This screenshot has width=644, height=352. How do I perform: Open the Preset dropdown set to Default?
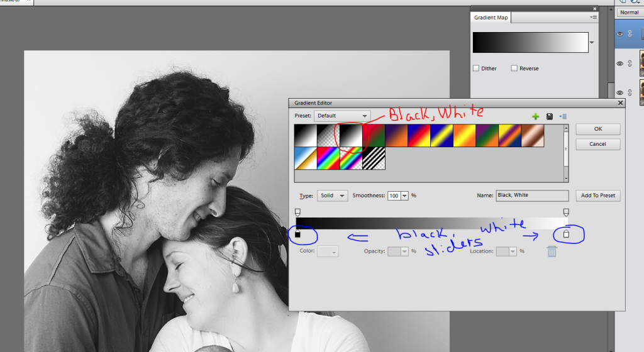coord(343,116)
